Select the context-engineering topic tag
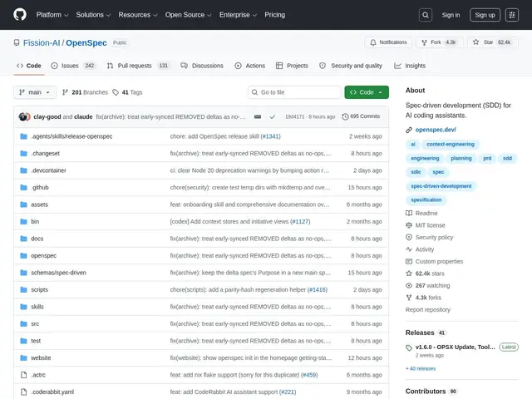 451,144
